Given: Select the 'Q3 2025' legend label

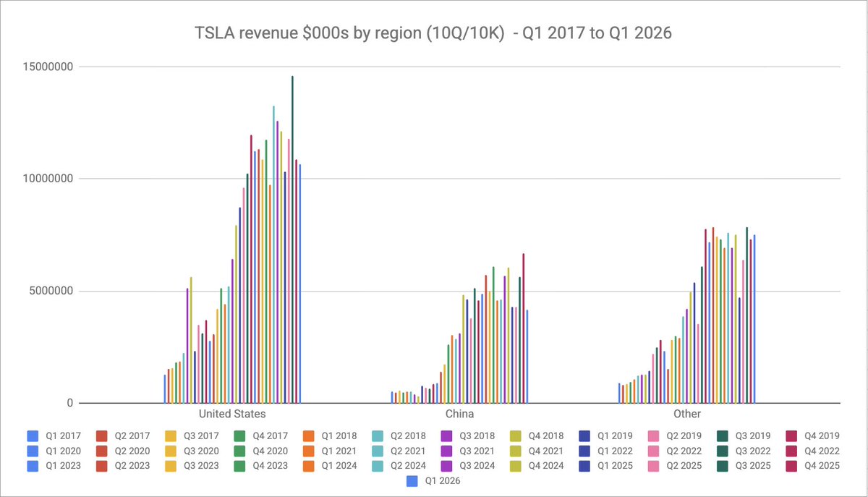Looking at the screenshot, I should click(x=754, y=465).
